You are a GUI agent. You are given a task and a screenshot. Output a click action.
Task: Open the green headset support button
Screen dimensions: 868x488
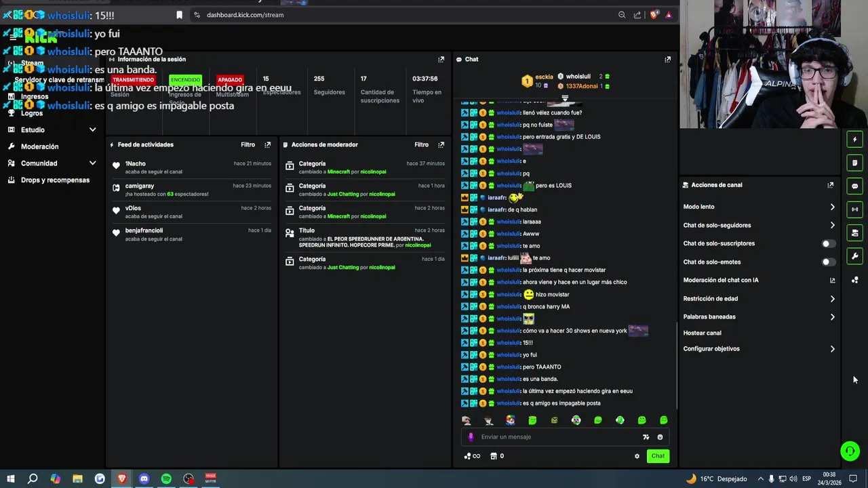click(x=850, y=451)
